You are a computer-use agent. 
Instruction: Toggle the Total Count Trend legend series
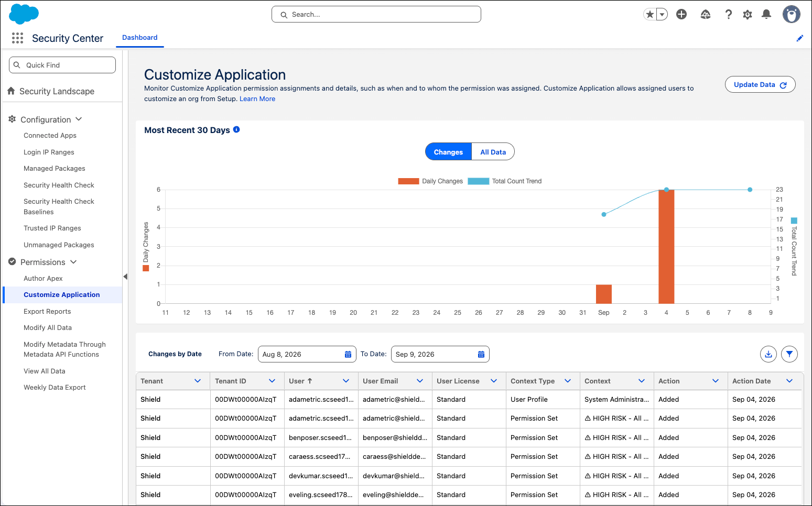pyautogui.click(x=505, y=181)
